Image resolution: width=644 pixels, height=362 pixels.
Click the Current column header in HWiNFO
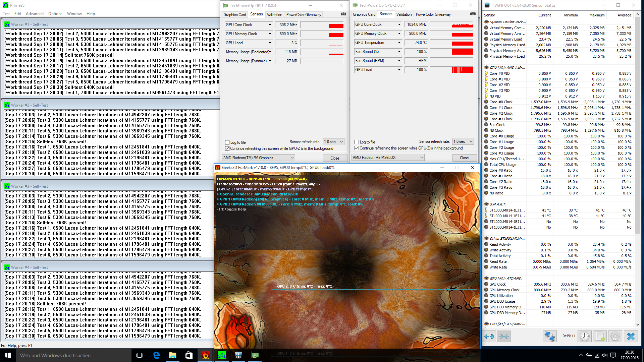click(544, 15)
